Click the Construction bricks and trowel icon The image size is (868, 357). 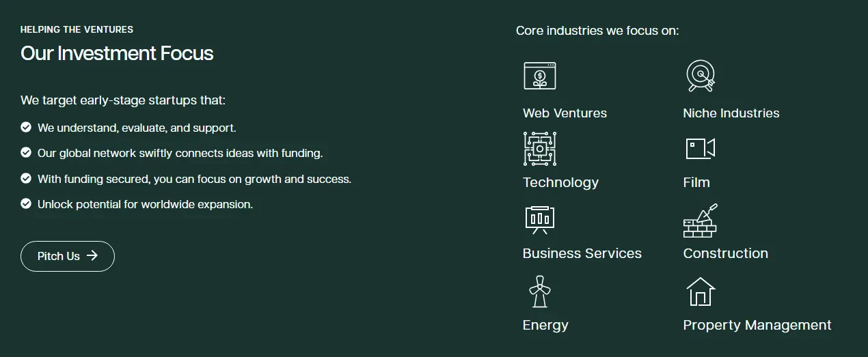point(701,220)
